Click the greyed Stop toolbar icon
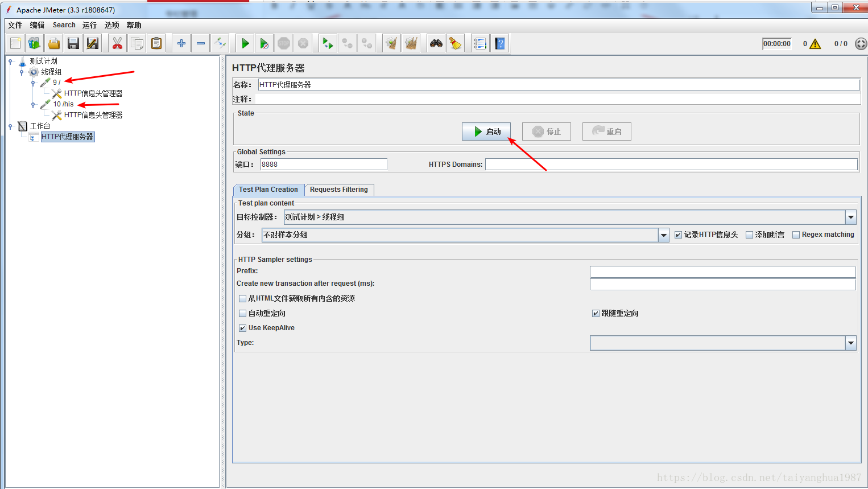The image size is (868, 489). 284,43
